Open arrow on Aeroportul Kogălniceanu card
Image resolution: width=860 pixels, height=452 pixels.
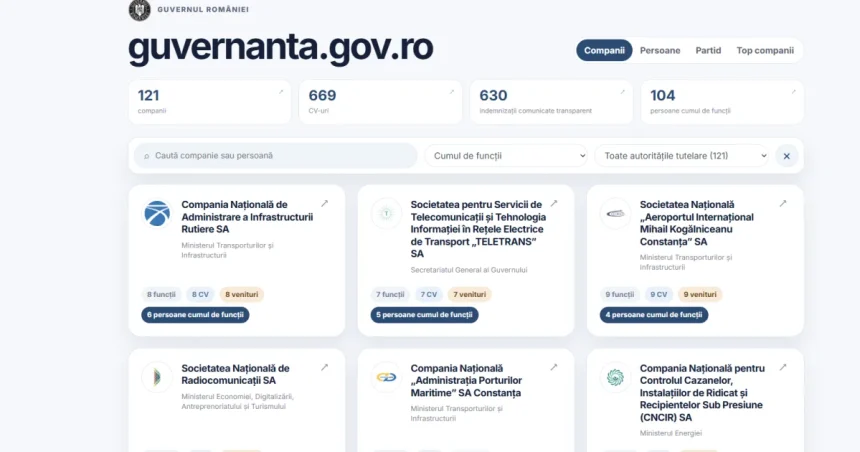click(783, 204)
